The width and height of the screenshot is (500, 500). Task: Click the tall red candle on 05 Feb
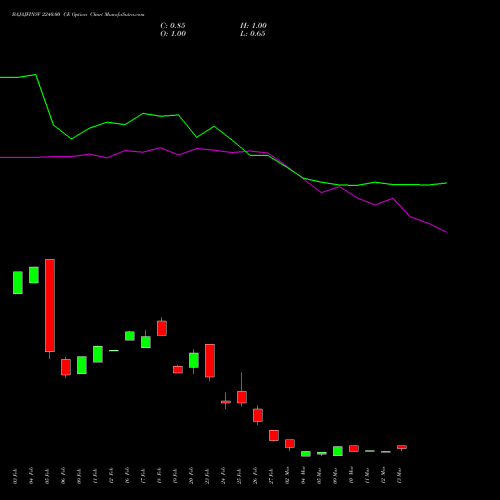pos(50,305)
